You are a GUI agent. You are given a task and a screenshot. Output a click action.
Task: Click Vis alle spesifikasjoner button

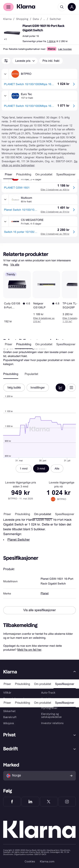(39, 610)
